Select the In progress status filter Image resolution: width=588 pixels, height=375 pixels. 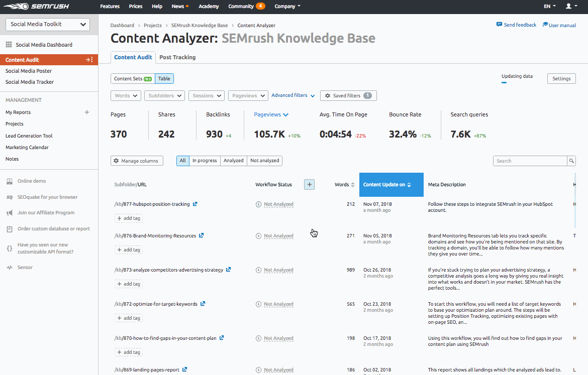tap(205, 161)
